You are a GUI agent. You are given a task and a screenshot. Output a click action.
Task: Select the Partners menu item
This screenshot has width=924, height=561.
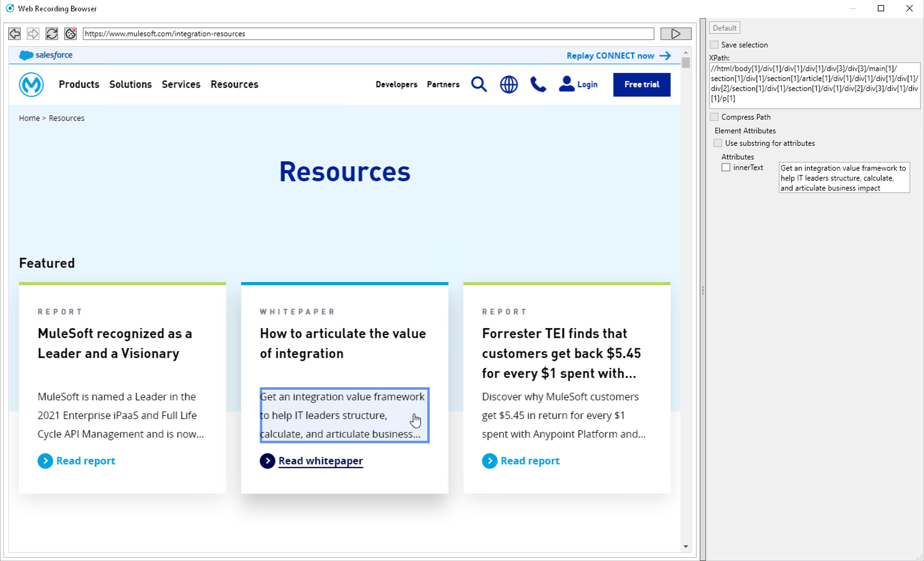coord(443,84)
